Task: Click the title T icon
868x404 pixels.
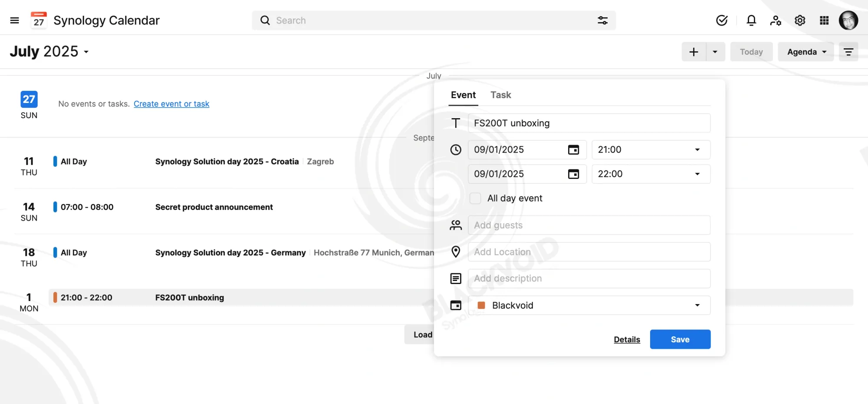Action: pyautogui.click(x=456, y=123)
